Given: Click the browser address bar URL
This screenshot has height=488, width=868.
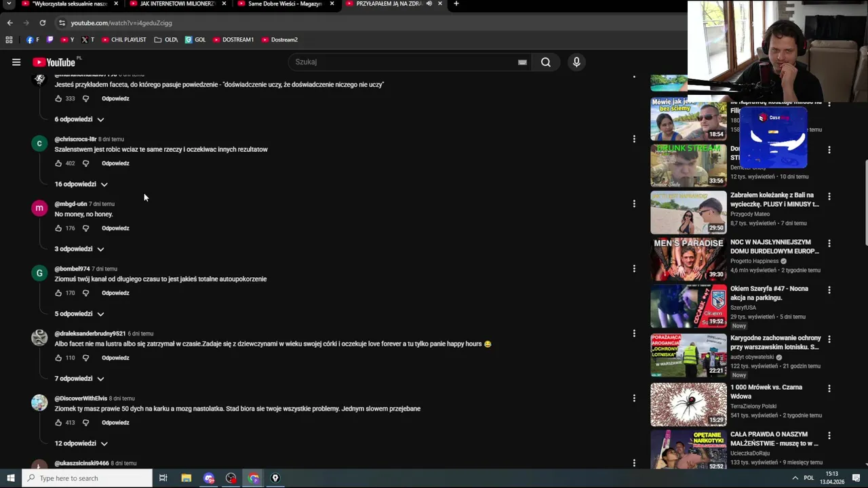Looking at the screenshot, I should tap(121, 23).
